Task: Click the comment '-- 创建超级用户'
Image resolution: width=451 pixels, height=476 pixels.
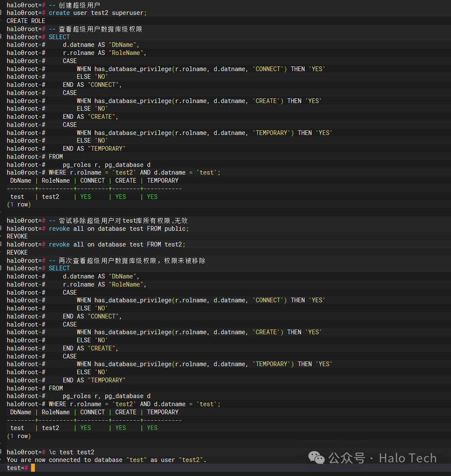Action: (74, 5)
